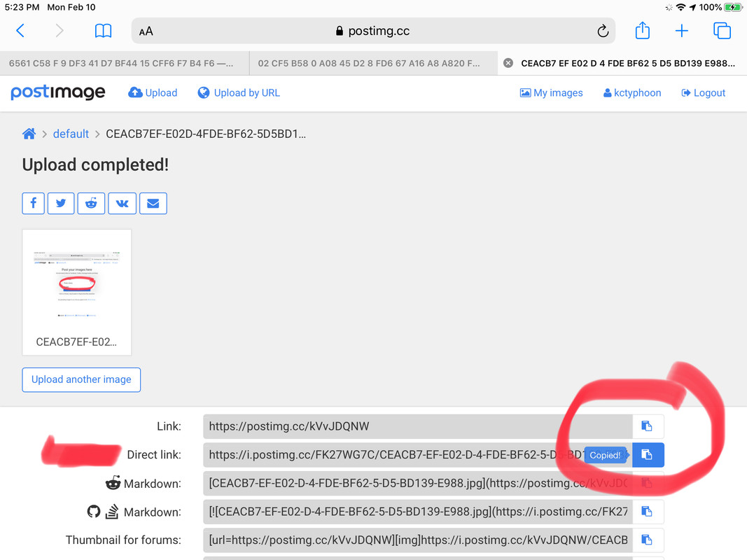Viewport: 747px width, 560px height.
Task: Share upload by email envelope
Action: 153,203
